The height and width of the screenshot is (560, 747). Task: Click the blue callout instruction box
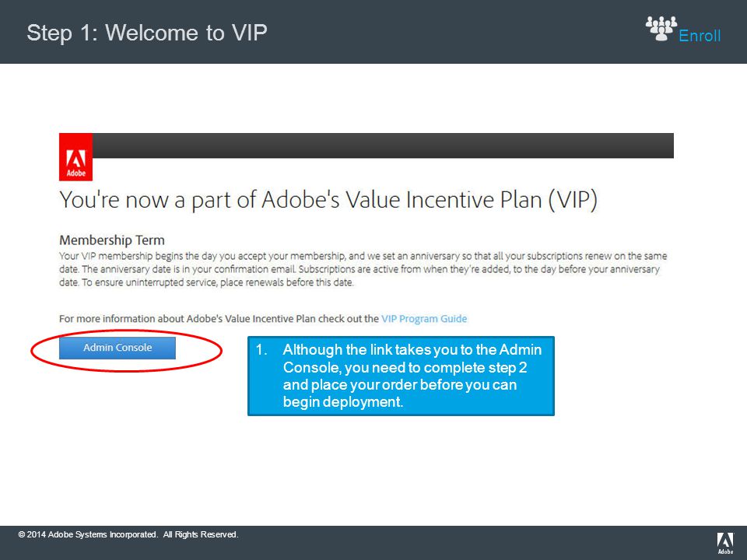[401, 376]
